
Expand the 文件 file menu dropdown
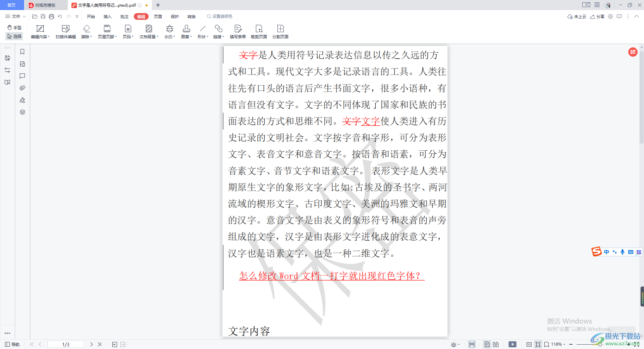click(15, 16)
